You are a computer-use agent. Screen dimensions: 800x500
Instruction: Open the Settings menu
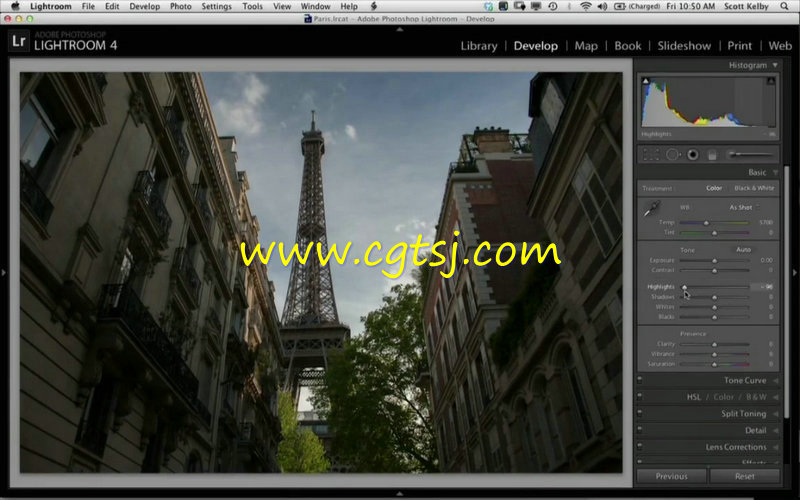[x=216, y=6]
